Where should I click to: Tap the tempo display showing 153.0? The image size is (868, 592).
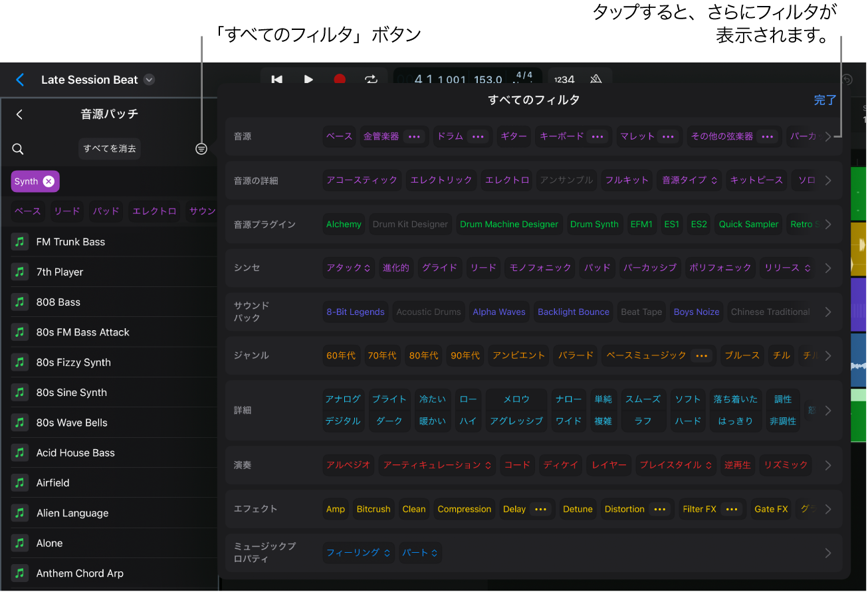487,79
